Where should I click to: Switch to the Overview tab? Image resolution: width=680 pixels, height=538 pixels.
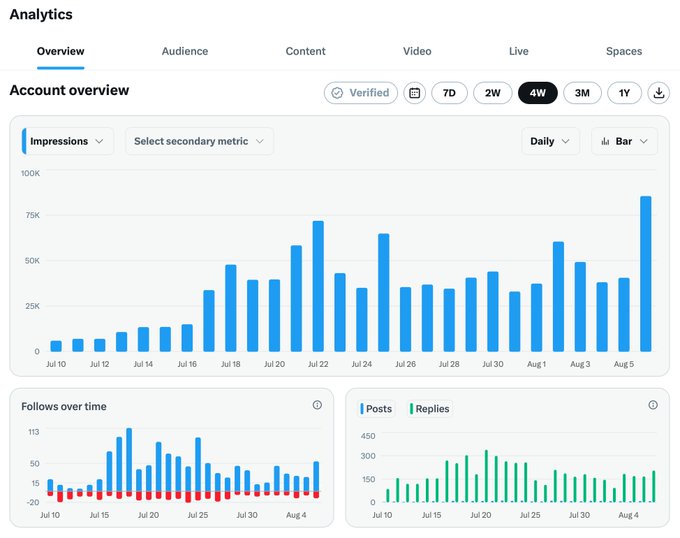[60, 51]
